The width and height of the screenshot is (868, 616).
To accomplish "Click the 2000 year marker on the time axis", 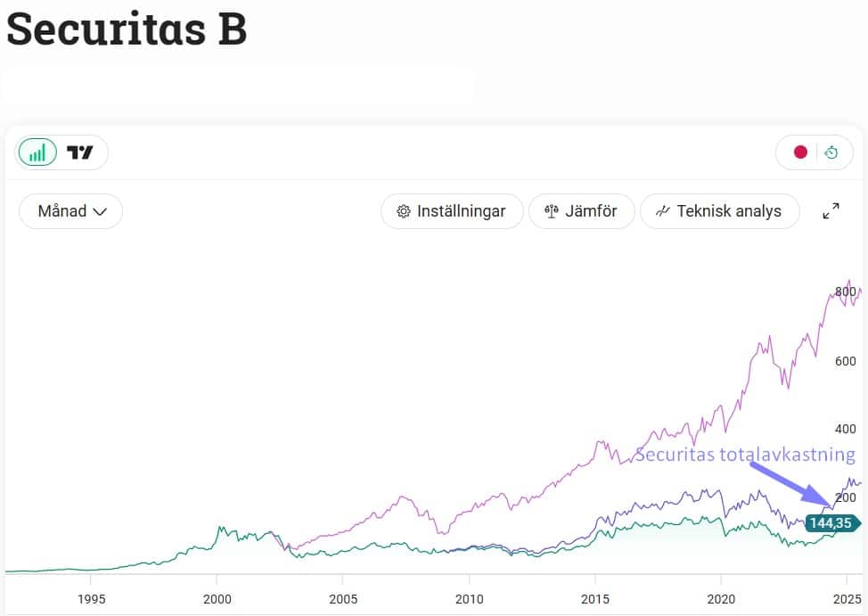I will 217,599.
